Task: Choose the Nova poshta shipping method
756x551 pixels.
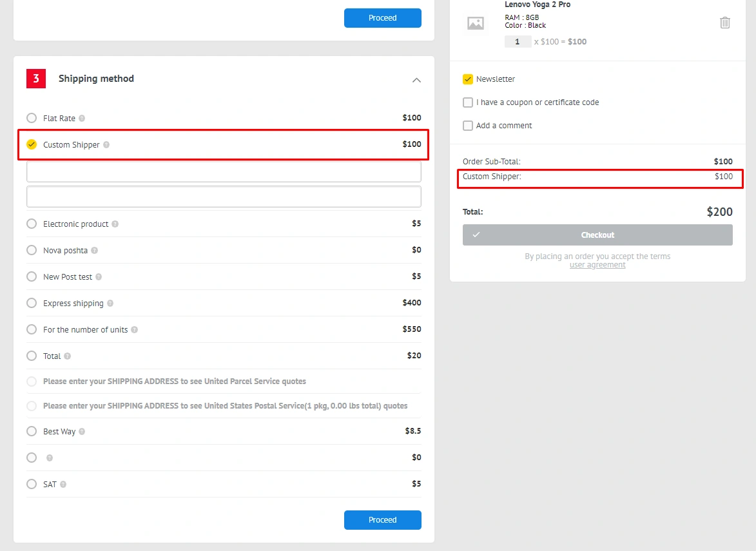Action: click(x=32, y=250)
